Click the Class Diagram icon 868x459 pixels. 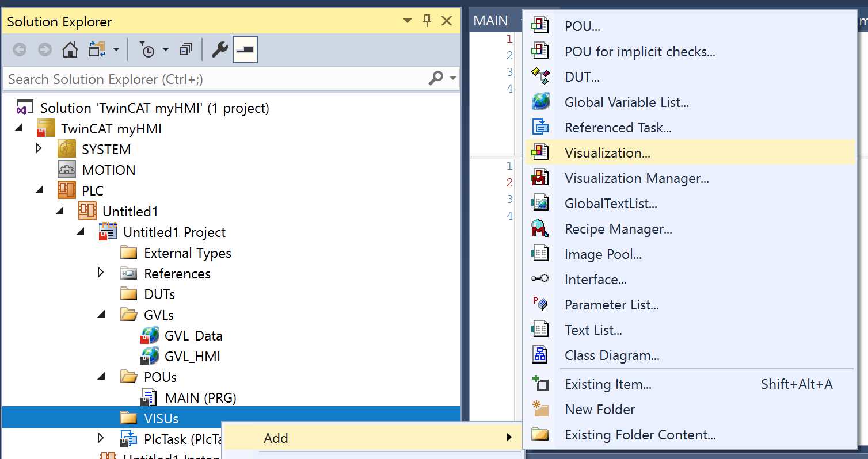pyautogui.click(x=540, y=355)
